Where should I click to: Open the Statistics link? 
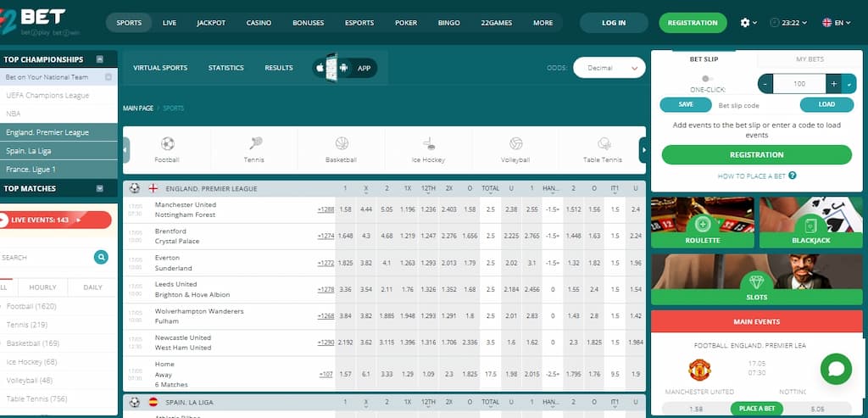tap(225, 68)
